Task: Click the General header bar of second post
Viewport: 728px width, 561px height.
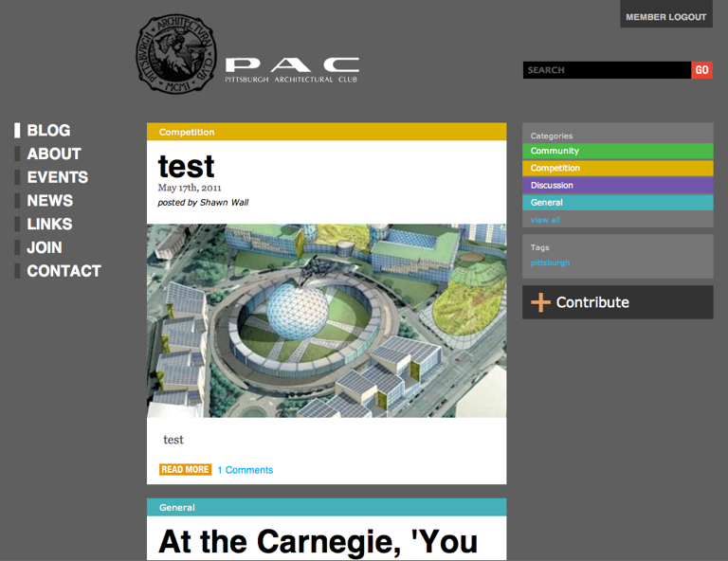Action: [x=326, y=507]
